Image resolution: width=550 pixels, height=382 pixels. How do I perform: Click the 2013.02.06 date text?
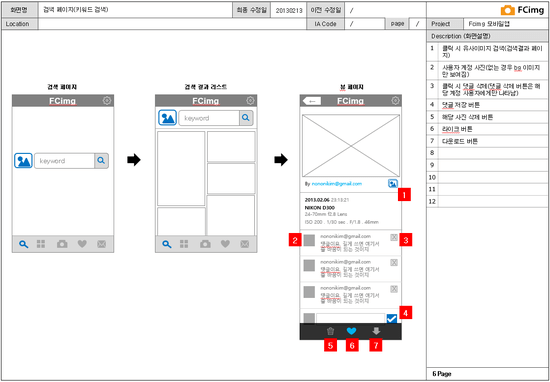click(x=317, y=200)
